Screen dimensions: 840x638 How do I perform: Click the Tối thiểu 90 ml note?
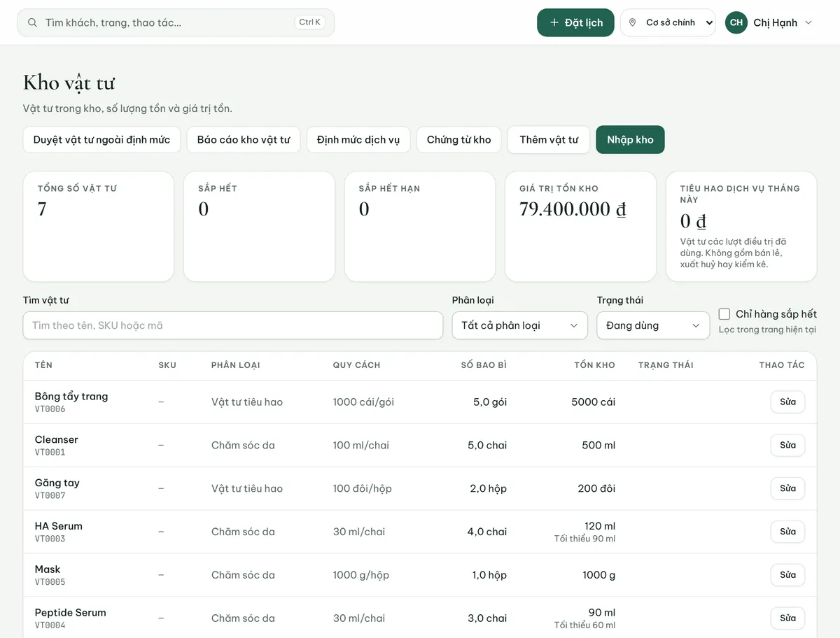click(584, 539)
